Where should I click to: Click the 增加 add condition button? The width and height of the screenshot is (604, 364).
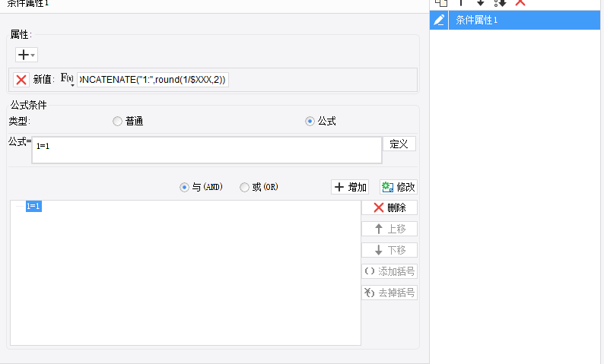point(350,187)
